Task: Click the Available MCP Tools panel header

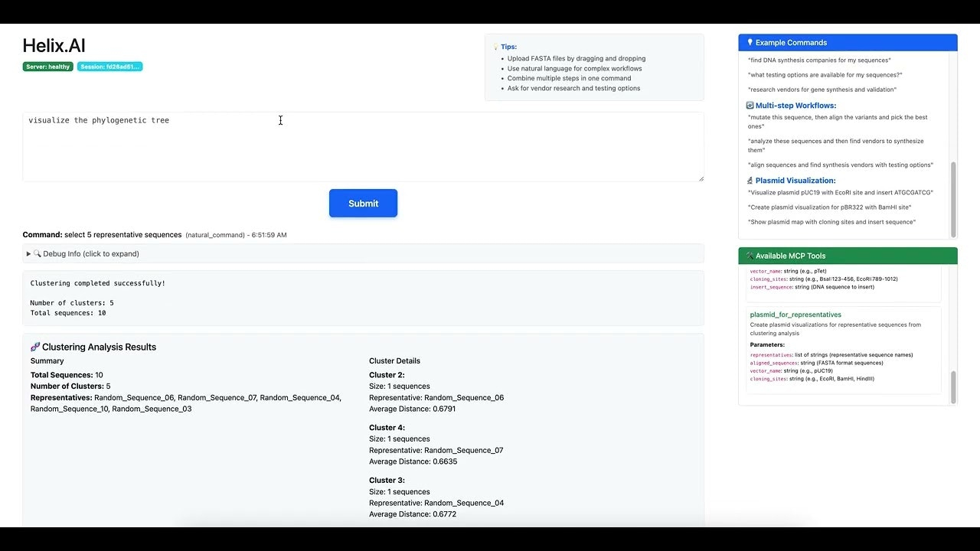Action: pyautogui.click(x=848, y=256)
